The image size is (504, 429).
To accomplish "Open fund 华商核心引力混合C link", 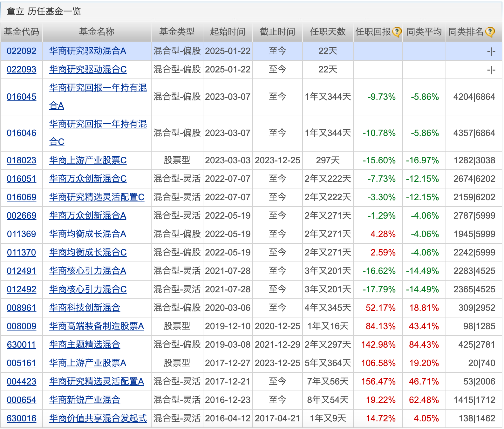I will pos(88,289).
